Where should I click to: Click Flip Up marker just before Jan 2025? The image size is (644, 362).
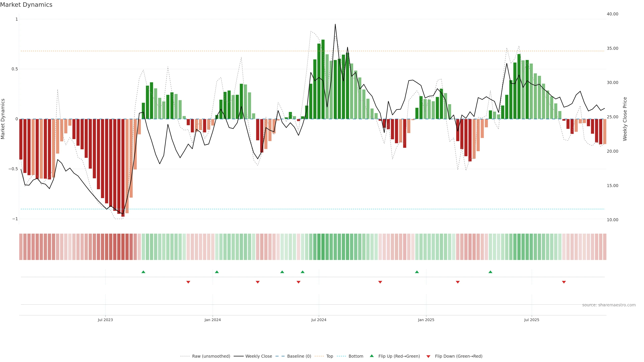(x=417, y=272)
